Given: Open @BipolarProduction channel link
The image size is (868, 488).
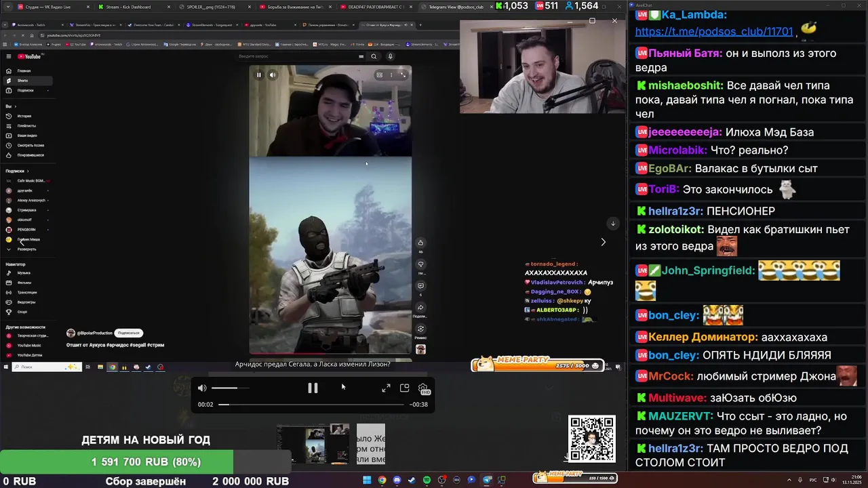Looking at the screenshot, I should click(x=94, y=333).
